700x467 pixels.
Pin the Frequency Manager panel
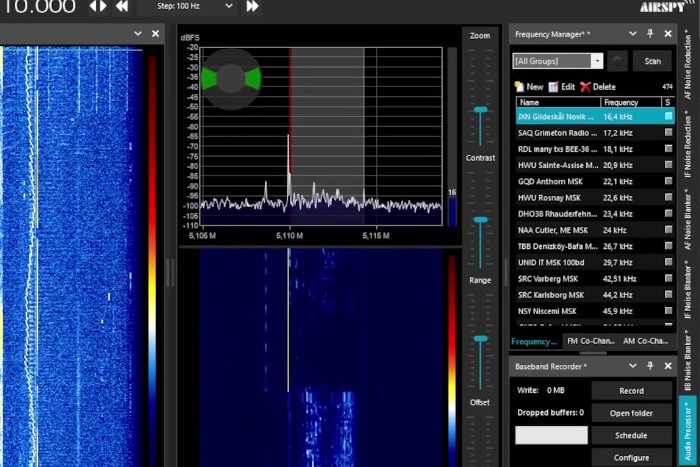click(x=649, y=34)
